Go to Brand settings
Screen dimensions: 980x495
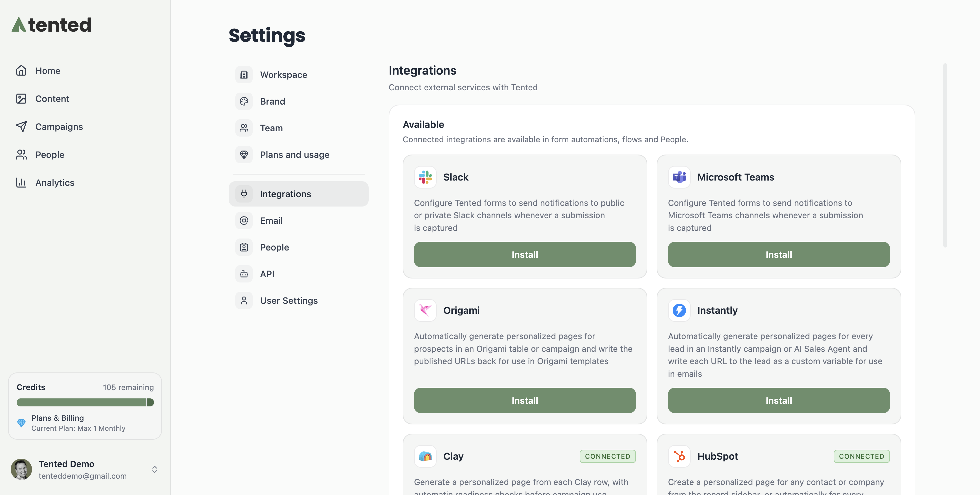pyautogui.click(x=298, y=102)
